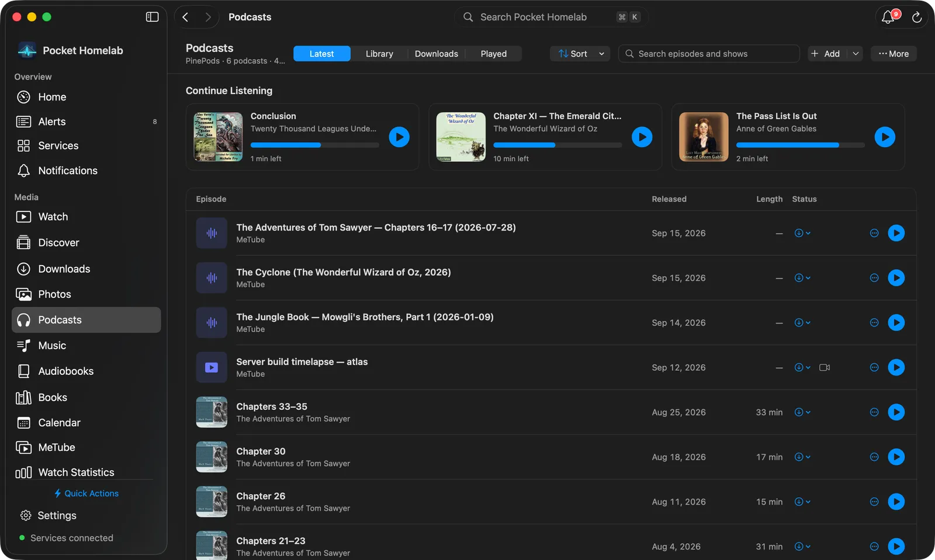Open the notifications bell with badge
Image resolution: width=935 pixels, height=560 pixels.
(x=889, y=17)
